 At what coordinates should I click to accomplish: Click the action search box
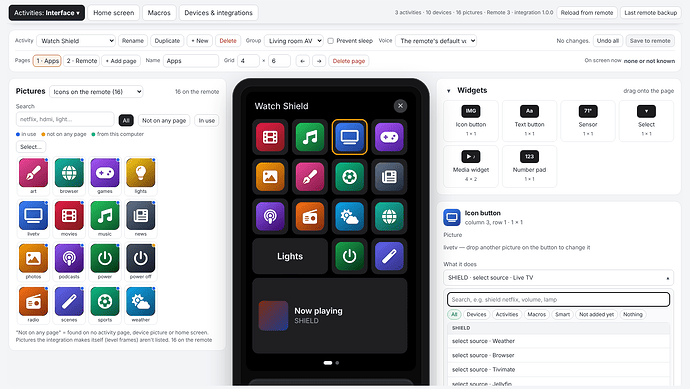click(x=558, y=299)
